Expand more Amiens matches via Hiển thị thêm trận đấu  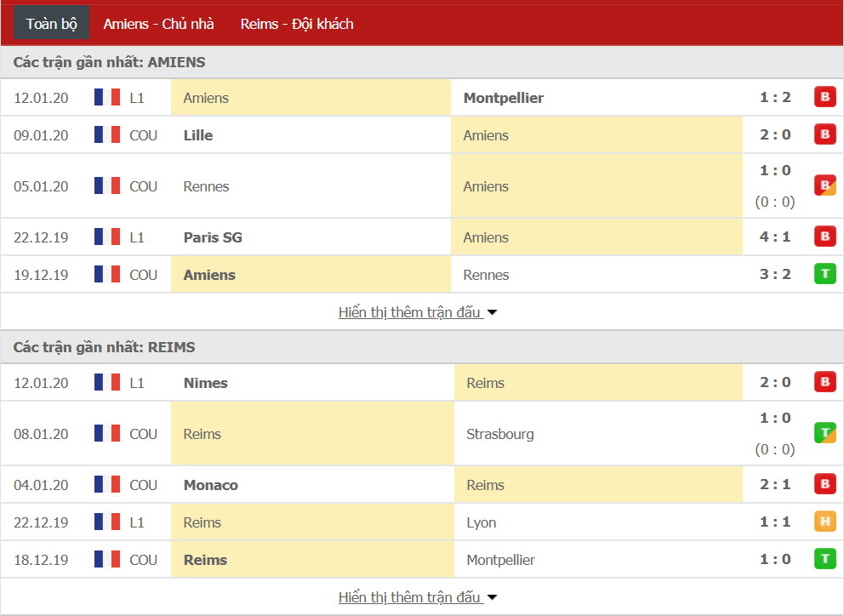pos(409,312)
